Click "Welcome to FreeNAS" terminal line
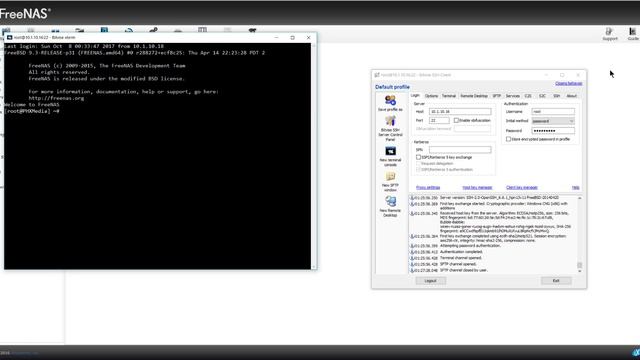This screenshot has width=640, height=360. [x=32, y=104]
